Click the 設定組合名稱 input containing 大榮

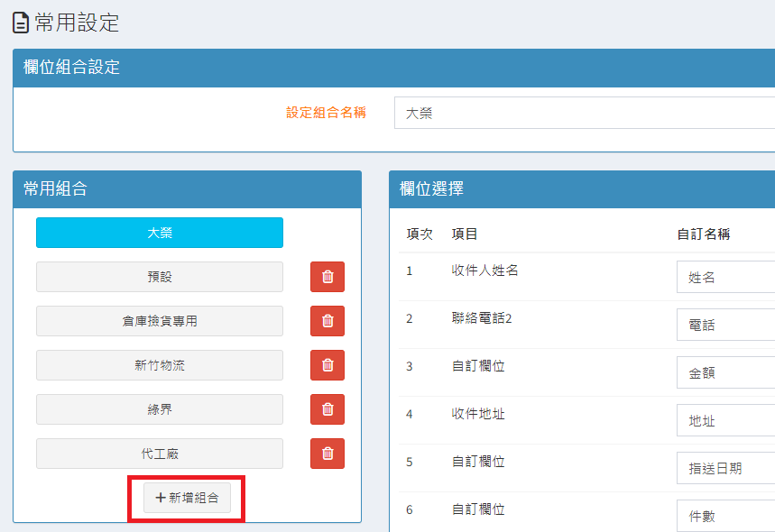coord(585,114)
